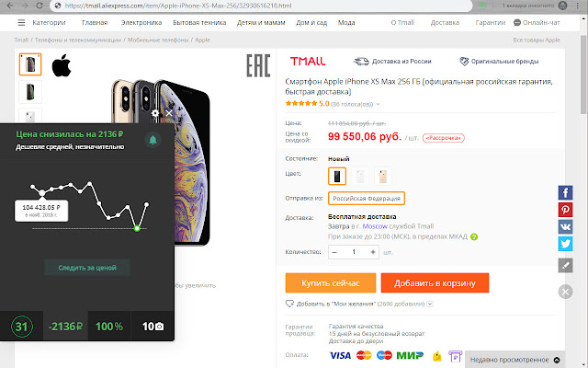The width and height of the screenshot is (588, 368).
Task: Open the screenshots counter with camera
Action: [x=153, y=327]
